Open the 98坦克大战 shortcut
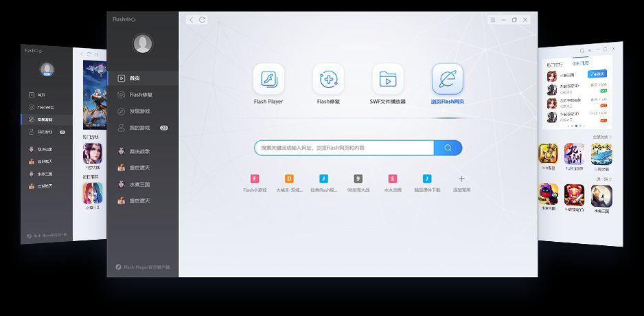The height and width of the screenshot is (316, 644). pyautogui.click(x=358, y=183)
